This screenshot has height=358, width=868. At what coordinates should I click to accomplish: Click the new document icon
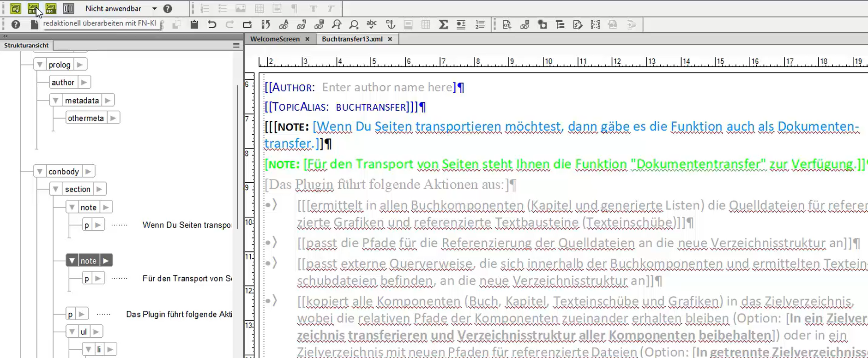(34, 24)
